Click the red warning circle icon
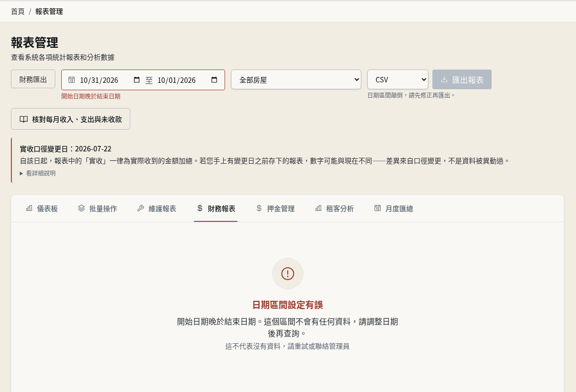576x392 pixels. pyautogui.click(x=288, y=274)
